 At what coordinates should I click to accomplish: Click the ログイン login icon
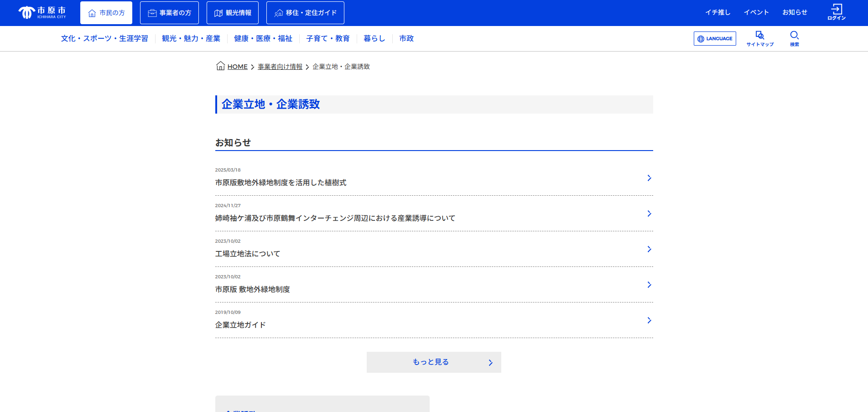[837, 12]
